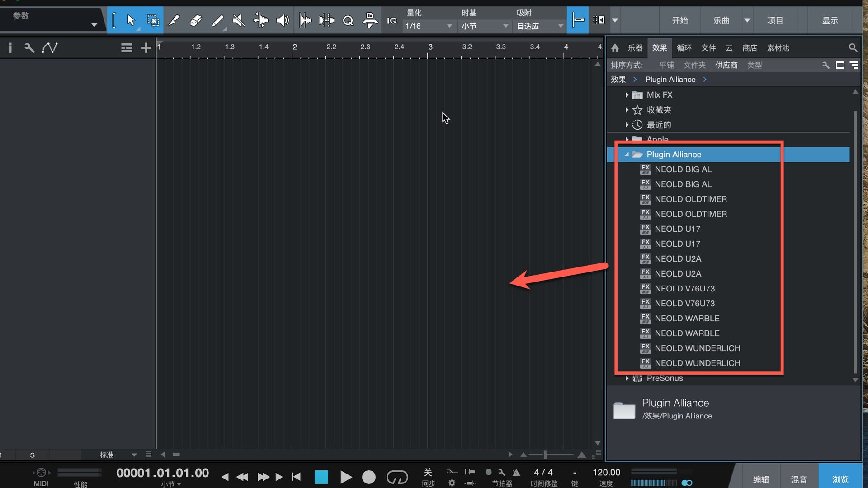
Task: Click the Record button
Action: point(369,477)
